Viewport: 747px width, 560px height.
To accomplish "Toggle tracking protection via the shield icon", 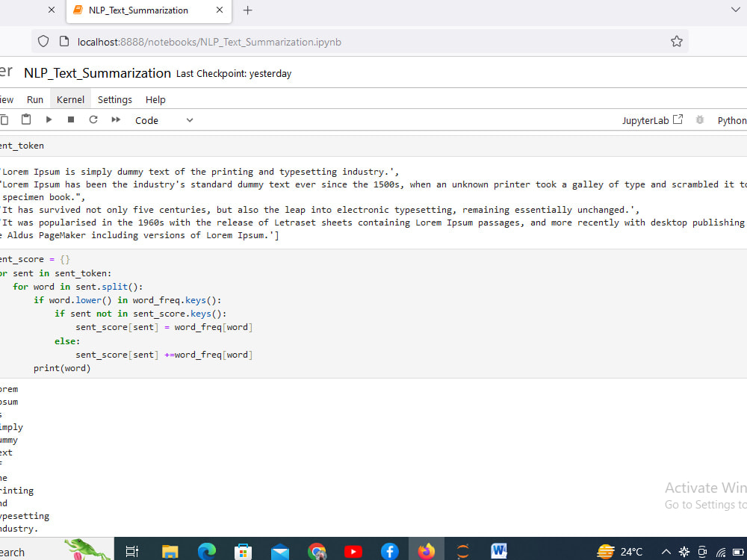I will tap(43, 41).
